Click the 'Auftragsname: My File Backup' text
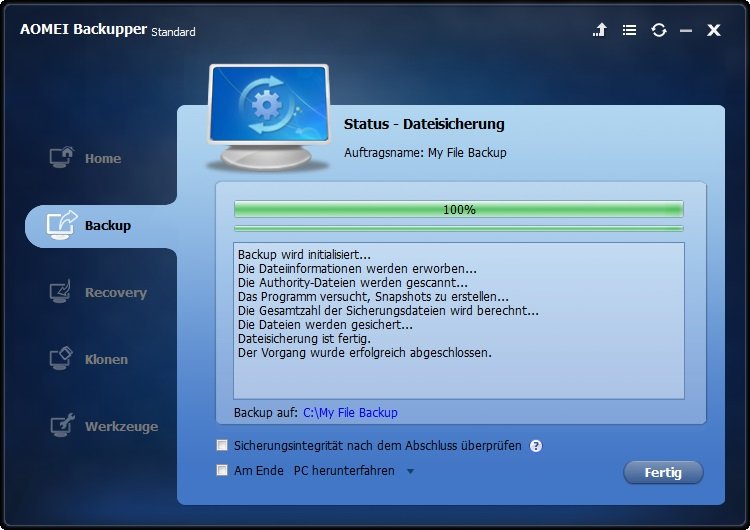 click(425, 153)
